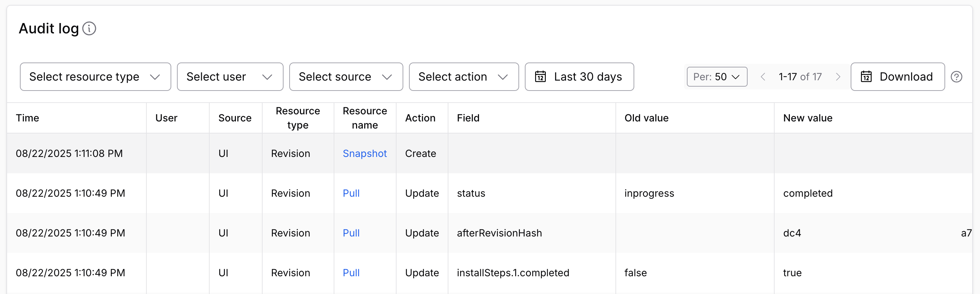
Task: Click the calendar icon in Download button
Action: tap(866, 77)
